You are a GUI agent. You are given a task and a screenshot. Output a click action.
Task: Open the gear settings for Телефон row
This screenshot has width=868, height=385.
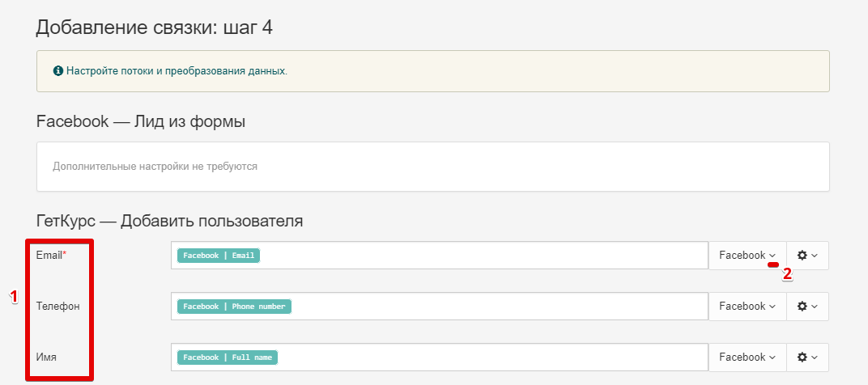click(807, 307)
